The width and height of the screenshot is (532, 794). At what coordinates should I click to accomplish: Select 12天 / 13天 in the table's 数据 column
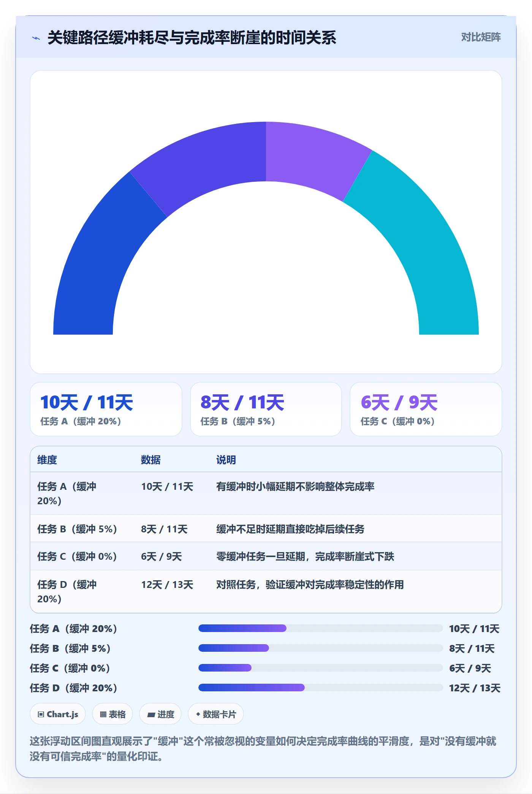[x=167, y=584]
